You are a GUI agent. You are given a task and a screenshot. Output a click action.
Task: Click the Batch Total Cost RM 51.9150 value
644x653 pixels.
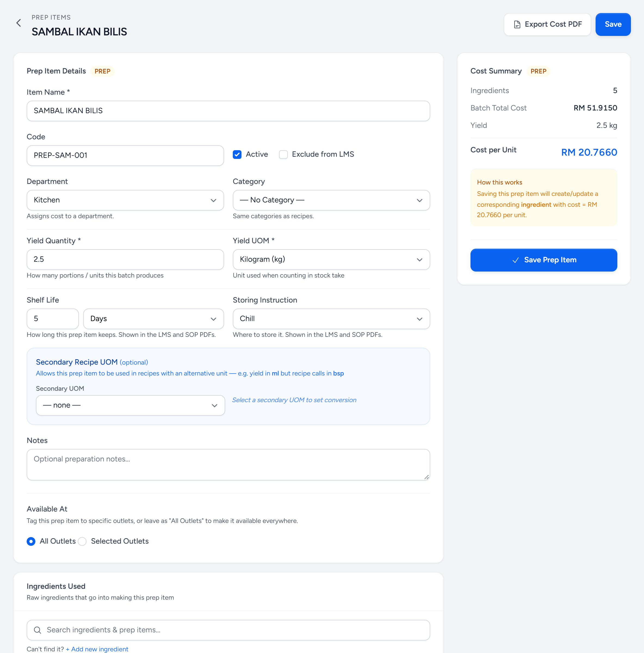click(x=595, y=108)
